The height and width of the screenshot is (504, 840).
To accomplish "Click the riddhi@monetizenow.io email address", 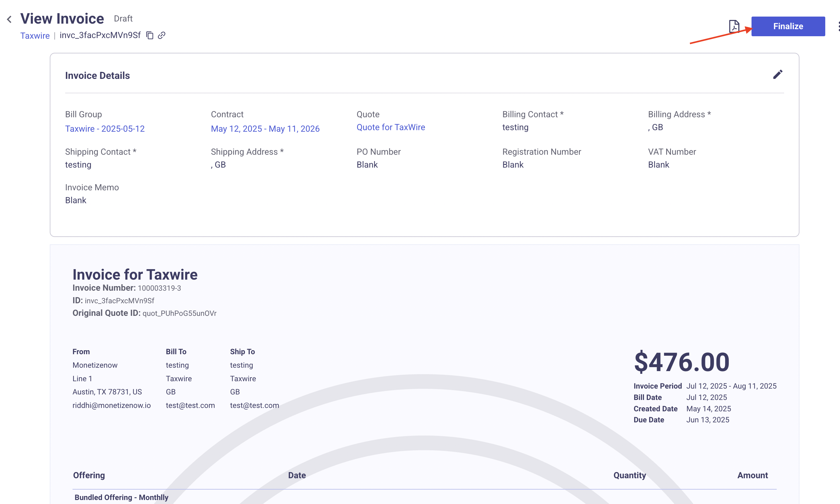I will (112, 405).
